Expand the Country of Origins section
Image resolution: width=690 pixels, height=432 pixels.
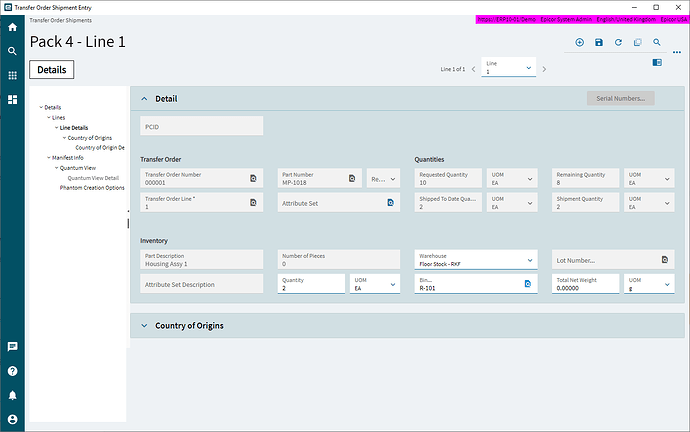click(x=144, y=326)
